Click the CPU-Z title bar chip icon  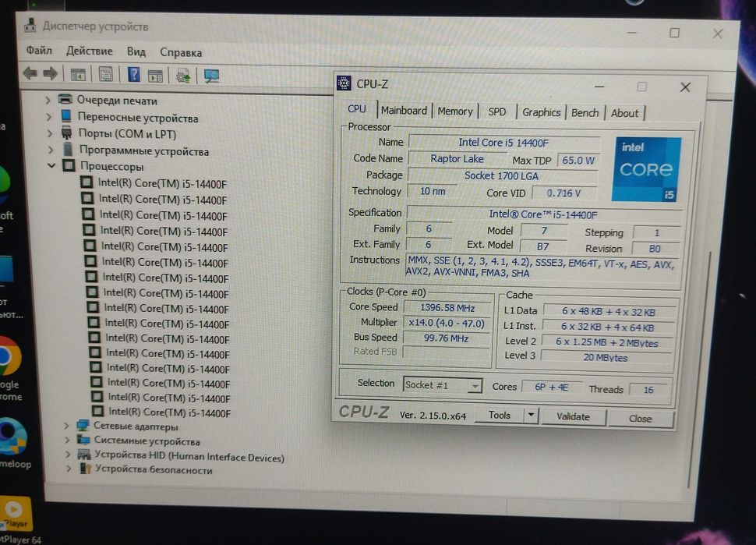coord(344,83)
